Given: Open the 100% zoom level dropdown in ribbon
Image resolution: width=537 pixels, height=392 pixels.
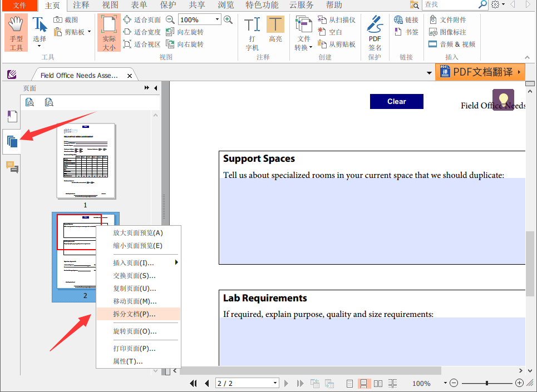Looking at the screenshot, I should (217, 20).
